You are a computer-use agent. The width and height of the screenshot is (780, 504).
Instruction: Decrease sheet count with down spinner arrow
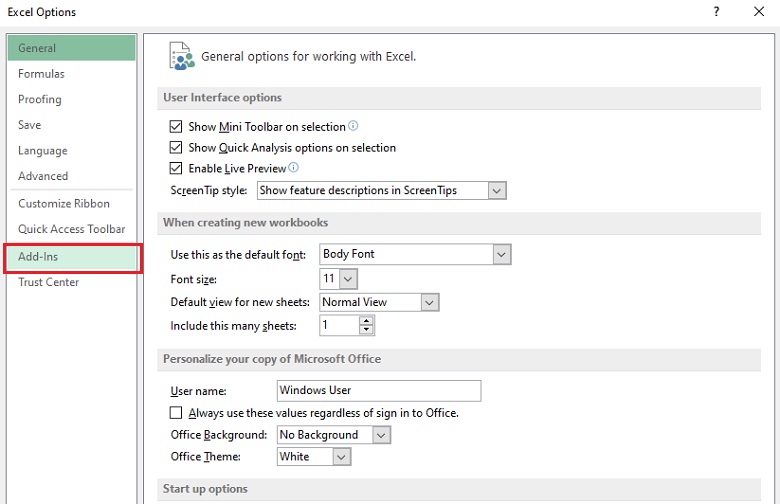pyautogui.click(x=366, y=330)
